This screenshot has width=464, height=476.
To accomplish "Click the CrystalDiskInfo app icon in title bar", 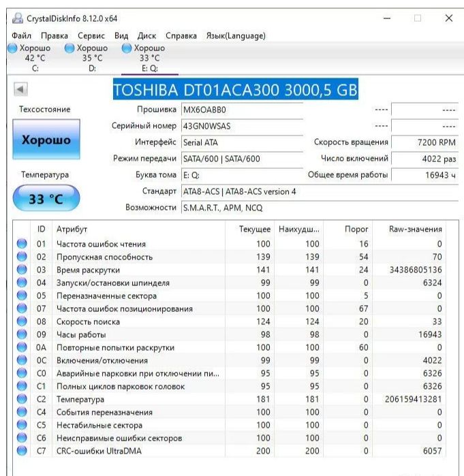I will [17, 18].
